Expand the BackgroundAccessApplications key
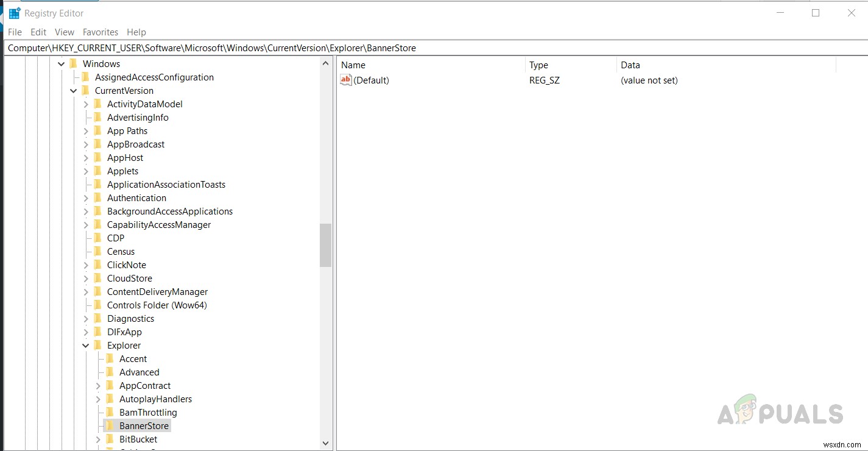 (86, 211)
